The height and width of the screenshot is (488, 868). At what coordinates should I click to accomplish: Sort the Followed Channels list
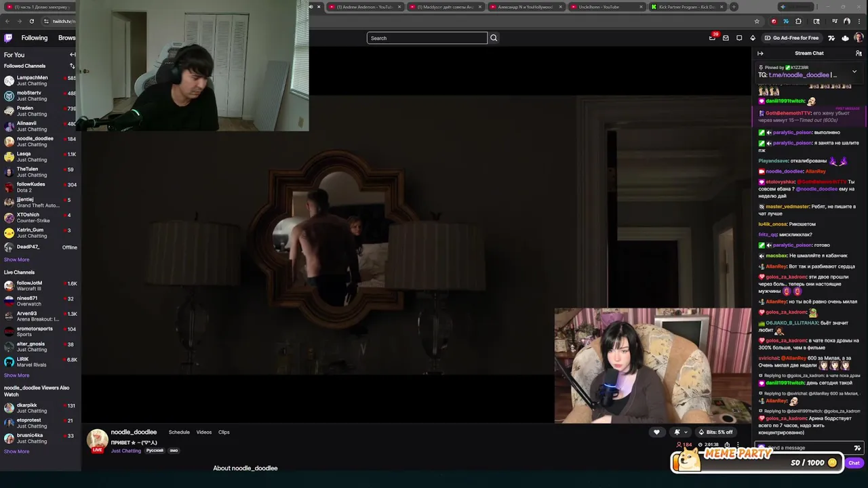coord(73,66)
